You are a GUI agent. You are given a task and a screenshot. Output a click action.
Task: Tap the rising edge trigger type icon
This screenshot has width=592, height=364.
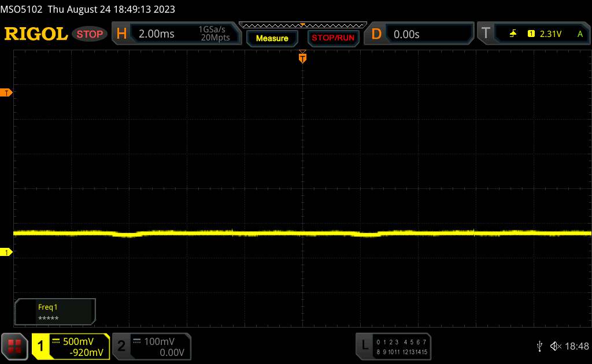[513, 34]
